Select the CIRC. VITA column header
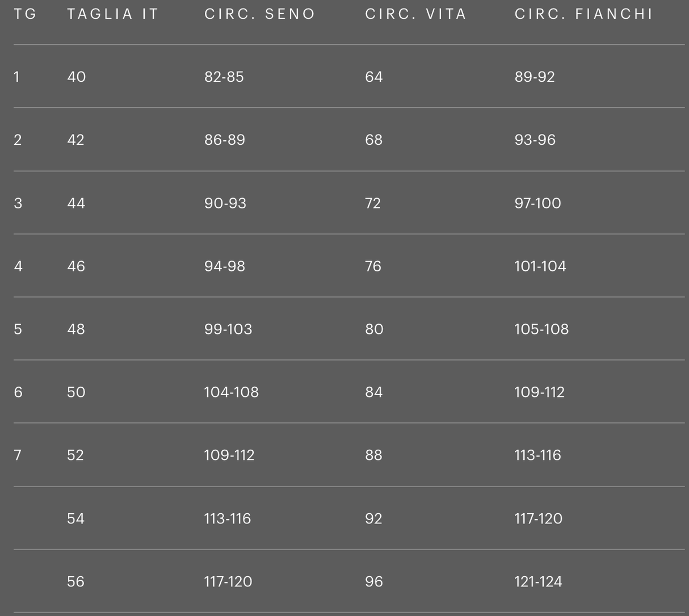Viewport: 689px width, 616px height. pyautogui.click(x=415, y=14)
